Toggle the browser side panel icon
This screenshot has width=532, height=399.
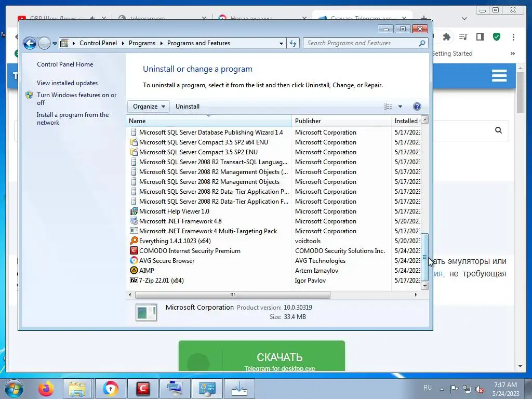coord(480,37)
